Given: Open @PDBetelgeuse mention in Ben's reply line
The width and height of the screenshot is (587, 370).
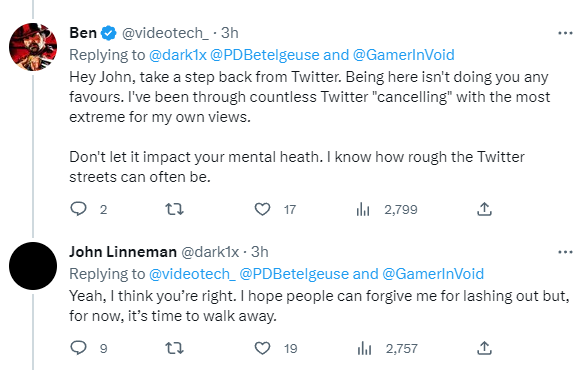Looking at the screenshot, I should (265, 55).
